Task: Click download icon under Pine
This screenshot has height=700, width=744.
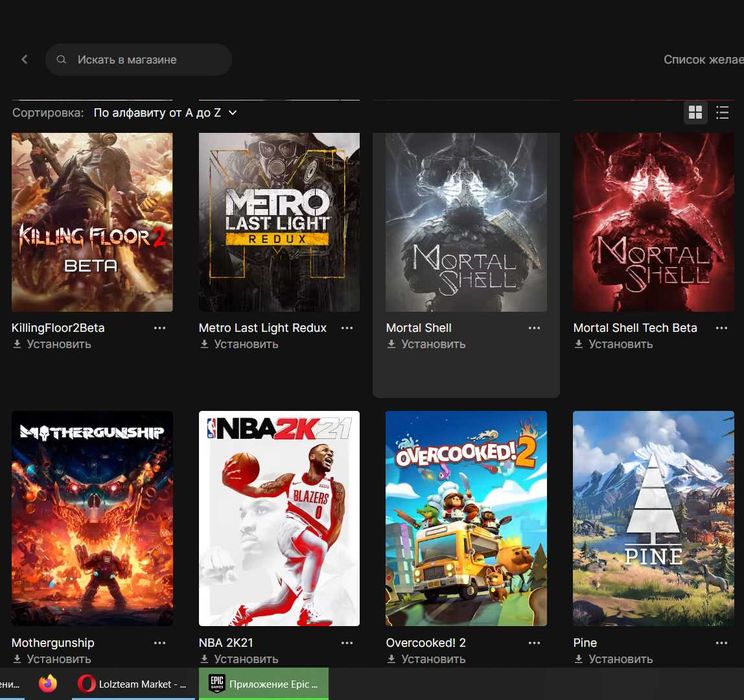Action: pyautogui.click(x=578, y=659)
